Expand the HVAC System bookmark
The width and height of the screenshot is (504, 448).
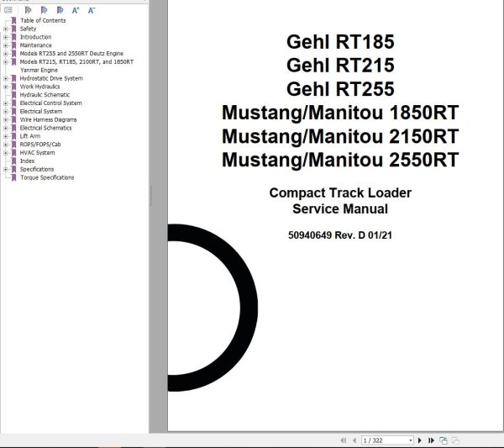[x=6, y=153]
